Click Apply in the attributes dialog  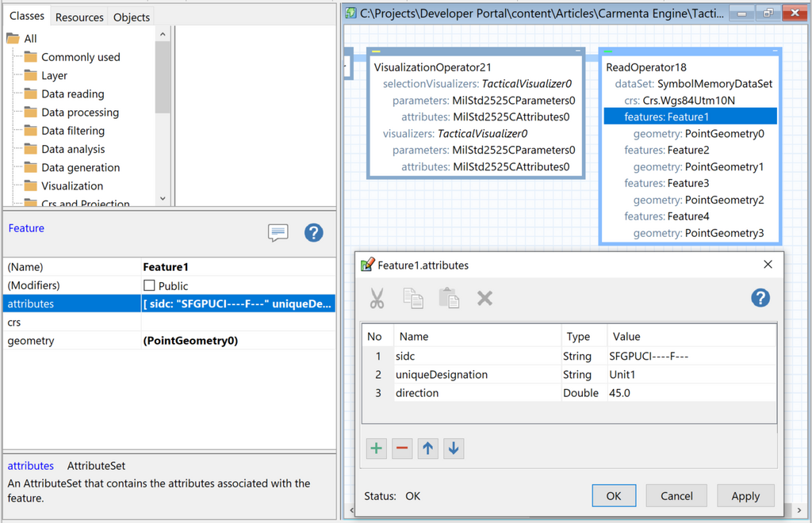745,496
